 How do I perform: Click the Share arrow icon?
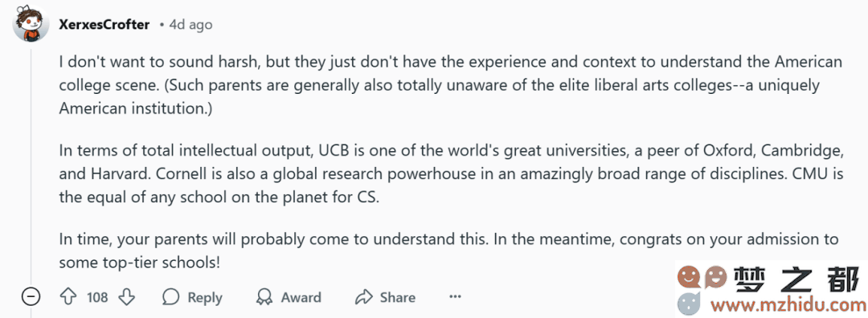click(x=364, y=297)
